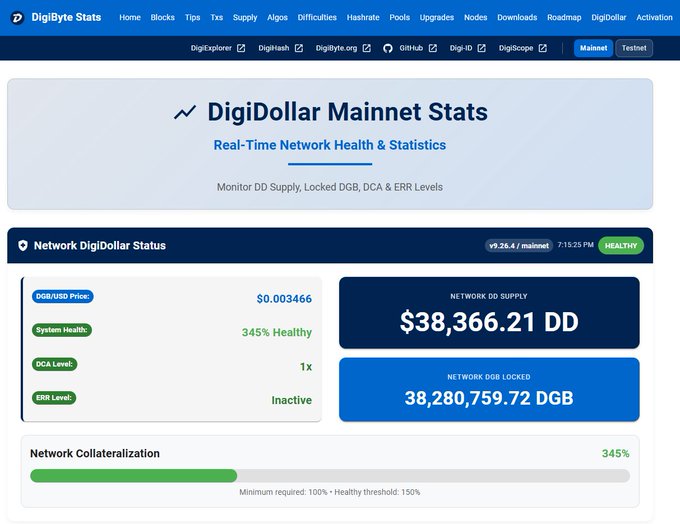
Task: Click the ERR Level label badge
Action: click(x=54, y=398)
